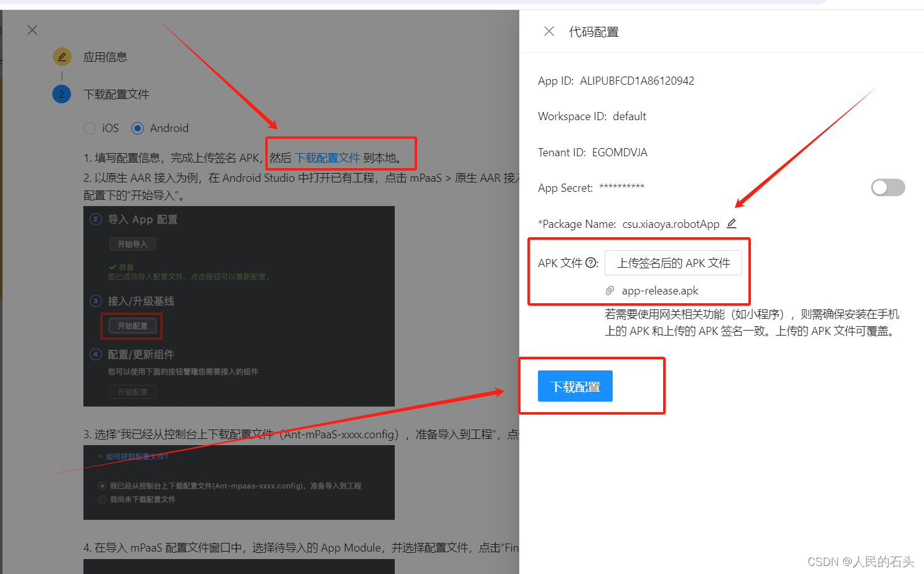Close the left configuration dialog

32,29
